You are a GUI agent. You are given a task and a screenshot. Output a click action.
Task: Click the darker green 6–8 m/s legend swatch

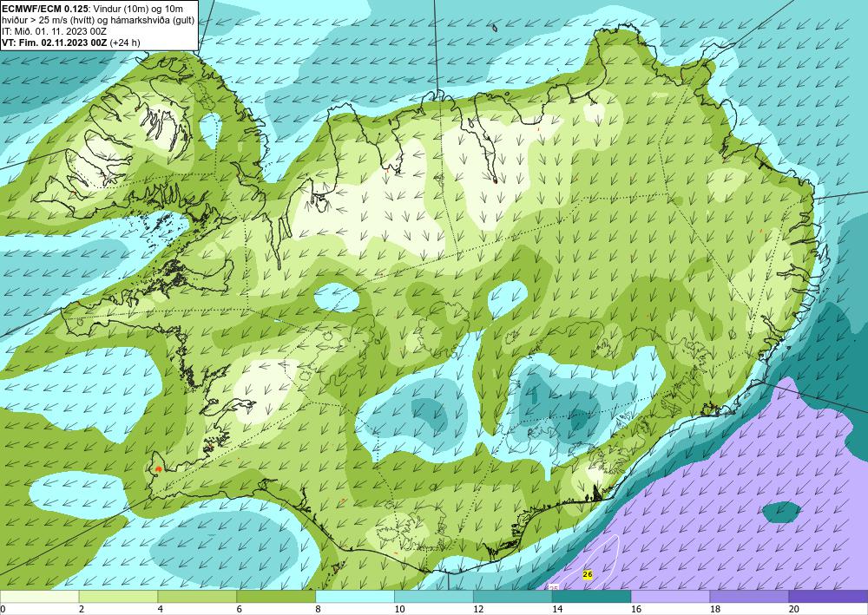[x=276, y=597]
